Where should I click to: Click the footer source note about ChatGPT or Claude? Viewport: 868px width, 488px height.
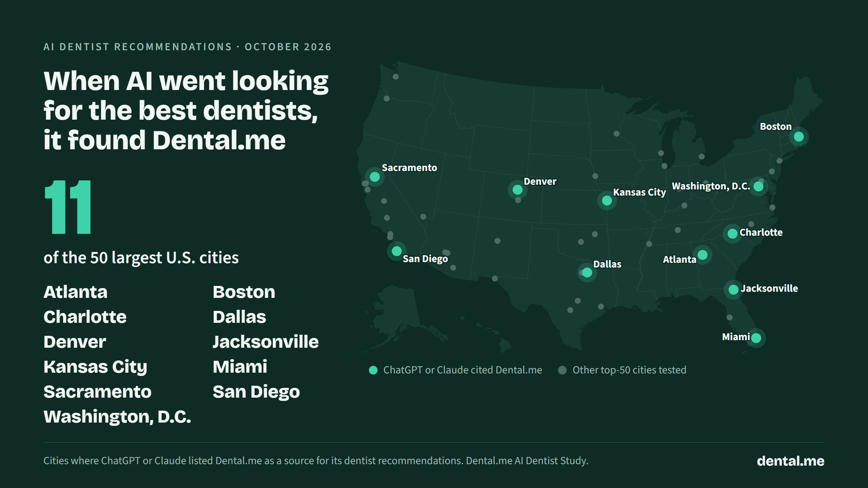tap(316, 461)
